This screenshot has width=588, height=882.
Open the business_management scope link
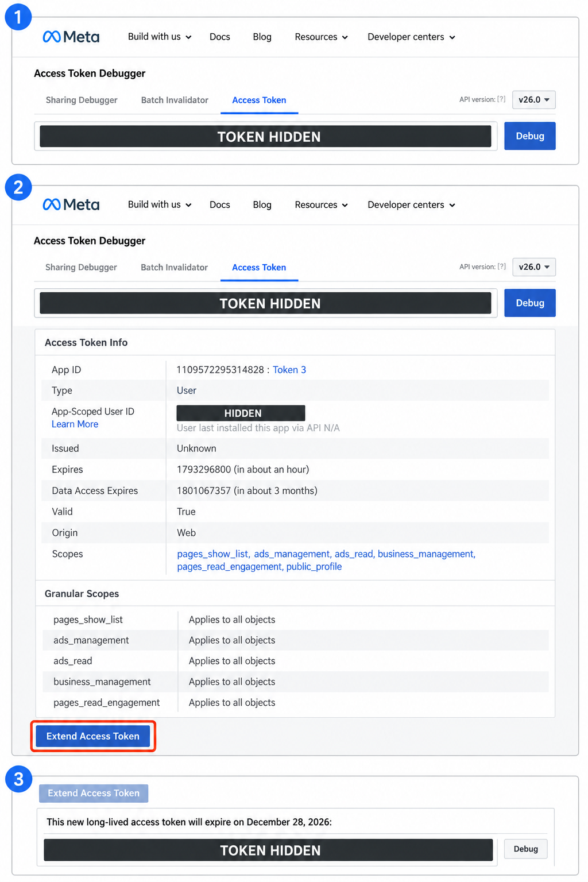coord(427,554)
